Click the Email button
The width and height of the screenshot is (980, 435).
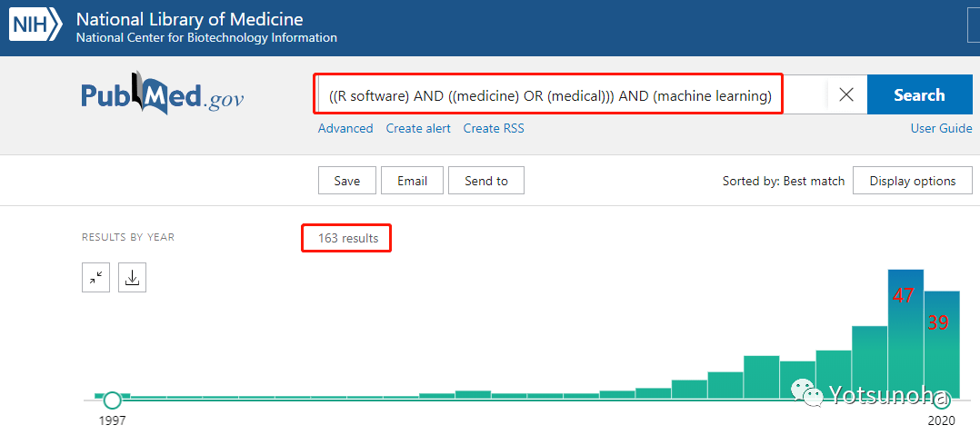click(x=412, y=181)
